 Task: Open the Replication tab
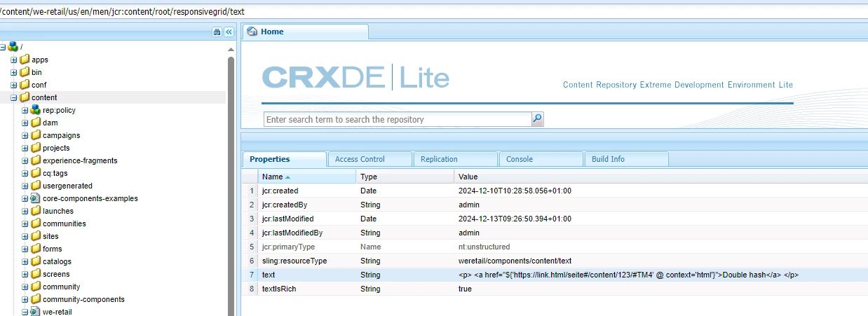click(x=455, y=159)
